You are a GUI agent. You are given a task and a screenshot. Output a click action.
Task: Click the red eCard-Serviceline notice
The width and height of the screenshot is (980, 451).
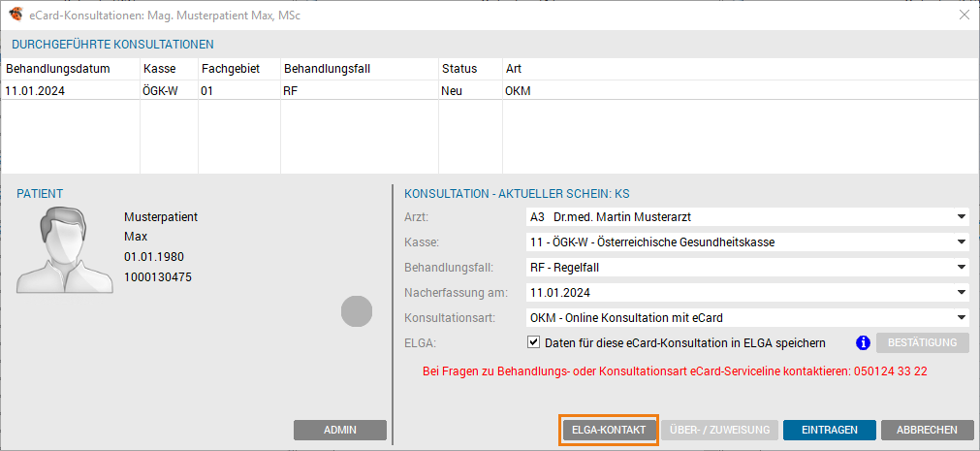[675, 370]
